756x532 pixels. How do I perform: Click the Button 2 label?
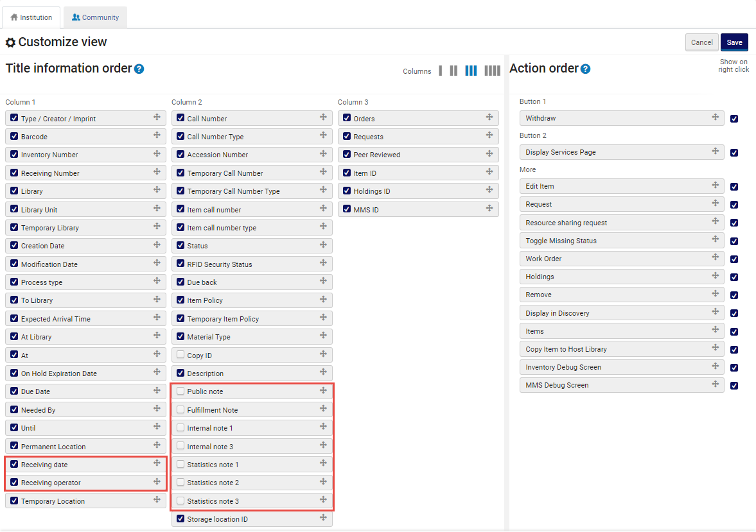tap(532, 136)
